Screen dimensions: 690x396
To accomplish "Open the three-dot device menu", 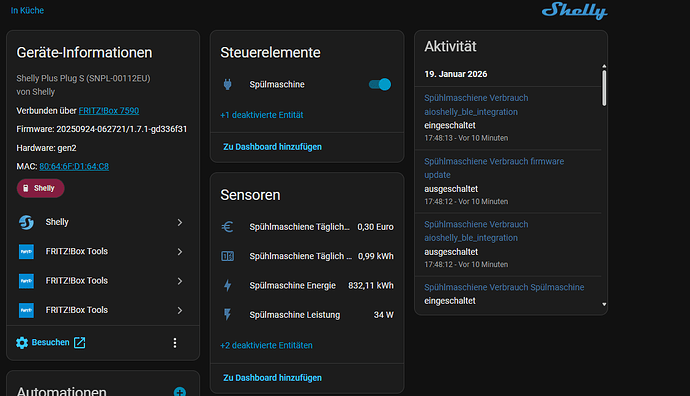I will [175, 343].
